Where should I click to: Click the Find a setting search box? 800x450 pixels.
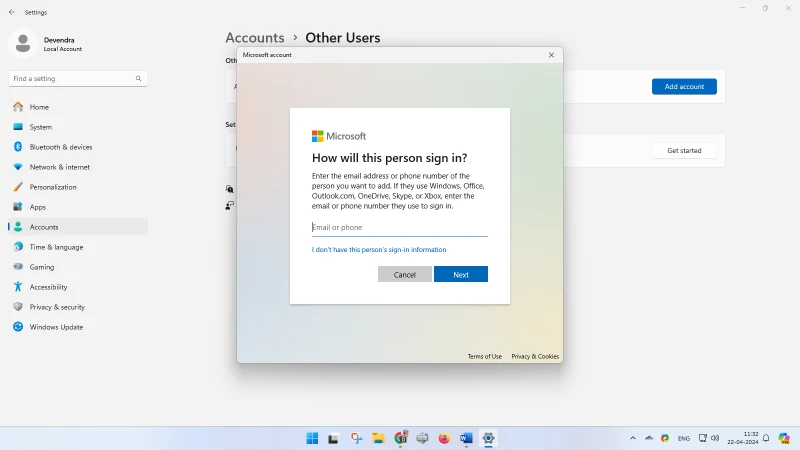(78, 79)
